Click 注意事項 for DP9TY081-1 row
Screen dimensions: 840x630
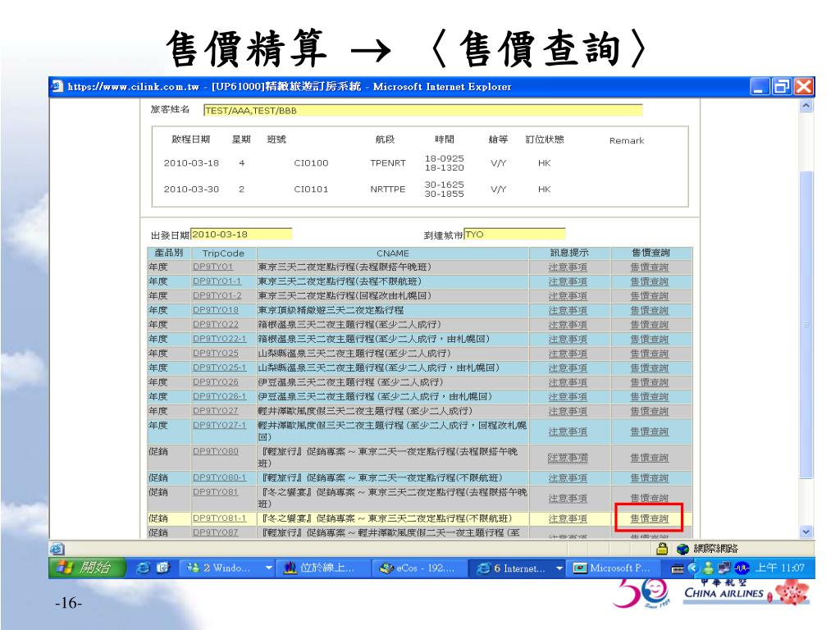click(x=568, y=518)
